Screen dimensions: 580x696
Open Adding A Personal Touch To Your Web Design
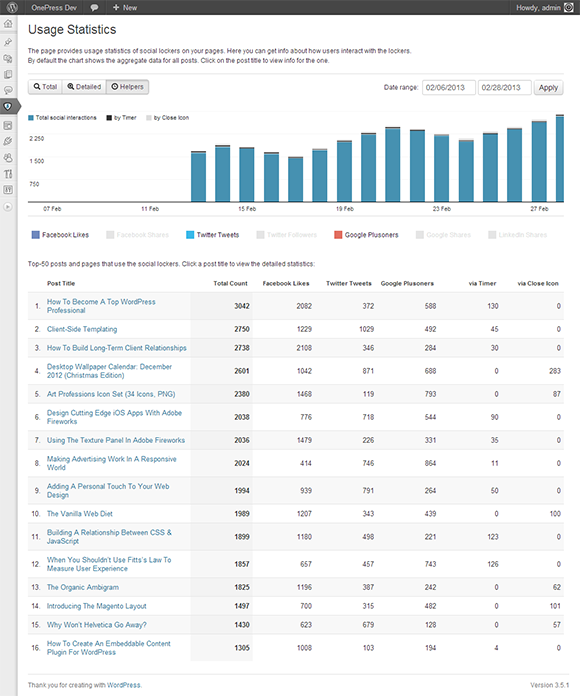tap(108, 490)
